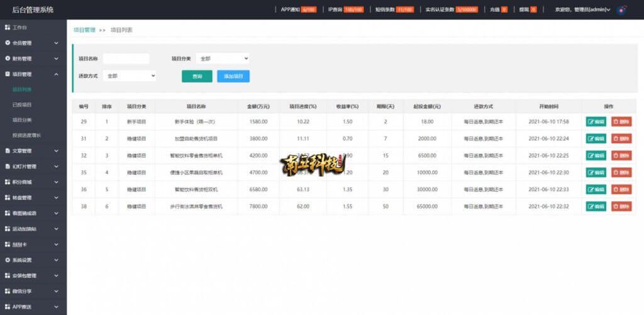Open the 还款方式 repayment method dropdown
Screen dimensions: 644x315
pyautogui.click(x=130, y=76)
